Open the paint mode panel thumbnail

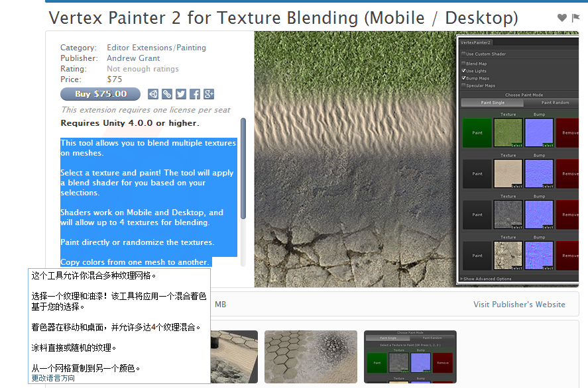click(410, 356)
